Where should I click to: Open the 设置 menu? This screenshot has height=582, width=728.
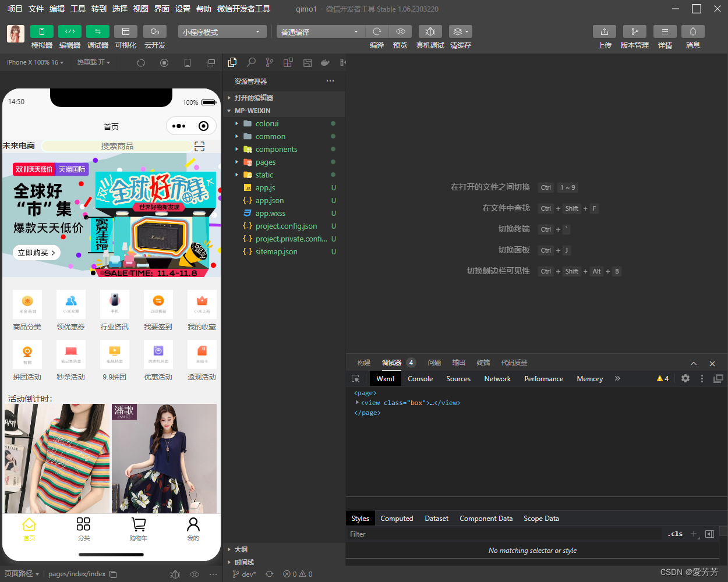click(183, 9)
